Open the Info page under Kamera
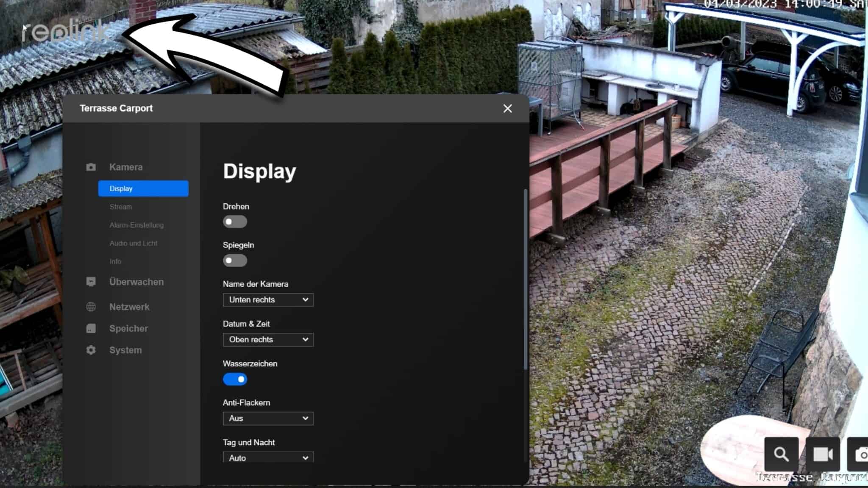Image resolution: width=868 pixels, height=488 pixels. coord(115,261)
